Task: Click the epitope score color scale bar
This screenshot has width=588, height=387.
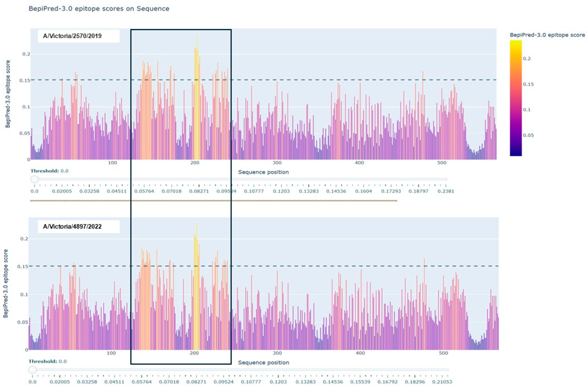Action: 516,98
